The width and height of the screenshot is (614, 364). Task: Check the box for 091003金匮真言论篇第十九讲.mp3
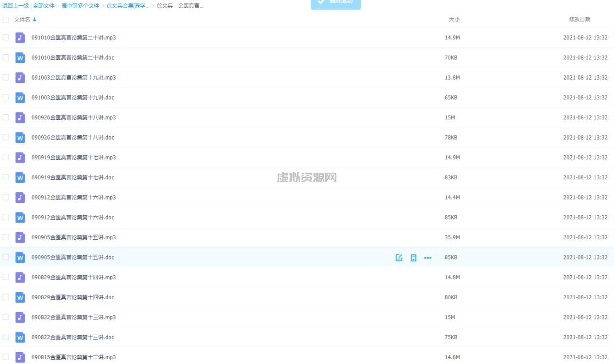tap(6, 77)
